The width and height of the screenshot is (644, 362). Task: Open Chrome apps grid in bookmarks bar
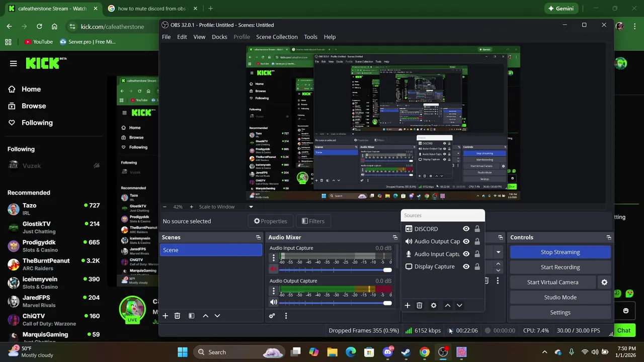pos(8,42)
